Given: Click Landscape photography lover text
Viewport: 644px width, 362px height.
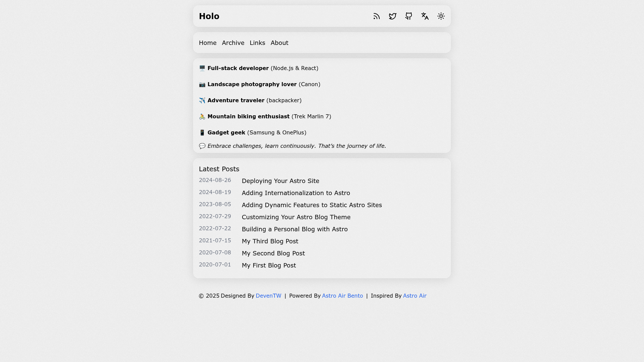Looking at the screenshot, I should tap(252, 84).
